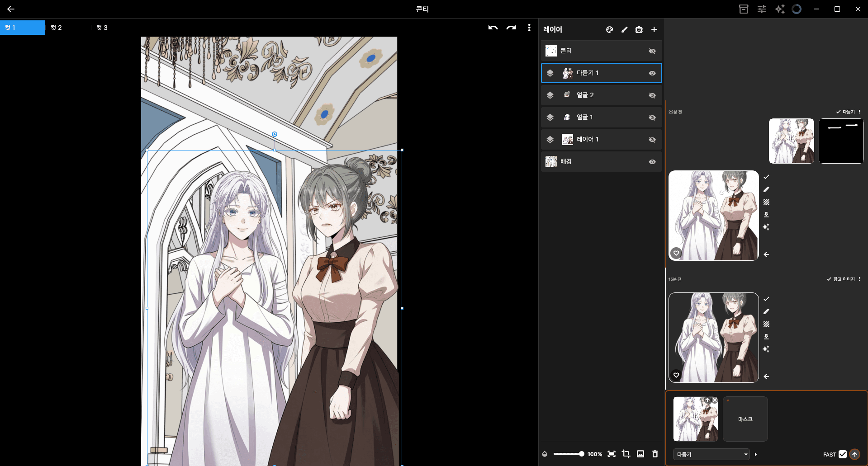Image resolution: width=868 pixels, height=466 pixels.
Task: Switch to the 컷 3 tab
Action: 102,28
